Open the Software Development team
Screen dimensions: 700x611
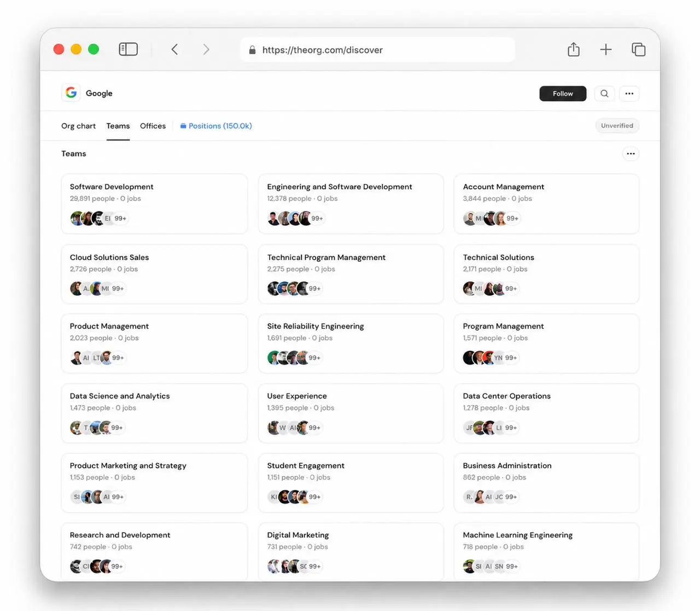[154, 204]
